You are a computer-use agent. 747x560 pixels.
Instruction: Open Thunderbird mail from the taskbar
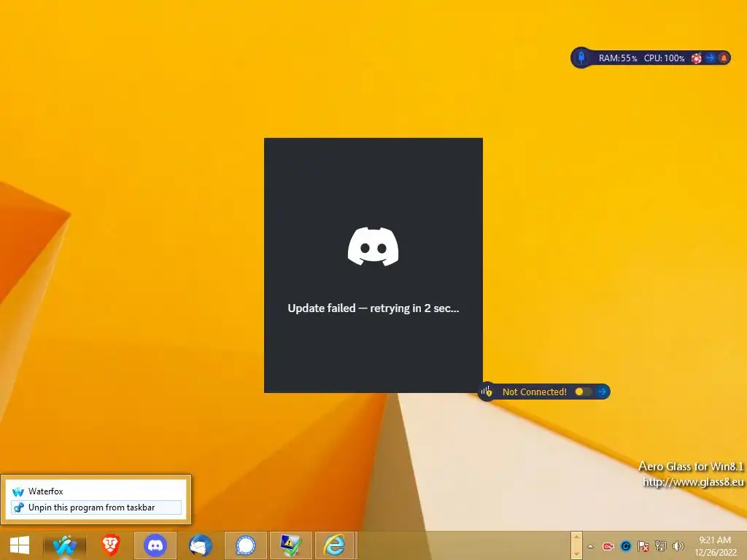(201, 545)
